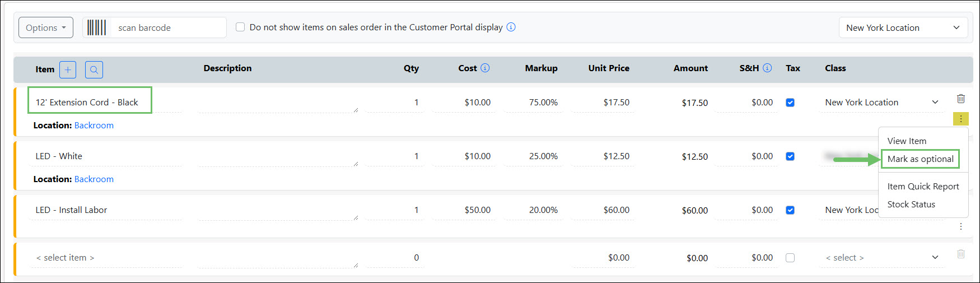Show info tooltip for Cost column
Screen dimensions: 980x283
click(x=485, y=68)
